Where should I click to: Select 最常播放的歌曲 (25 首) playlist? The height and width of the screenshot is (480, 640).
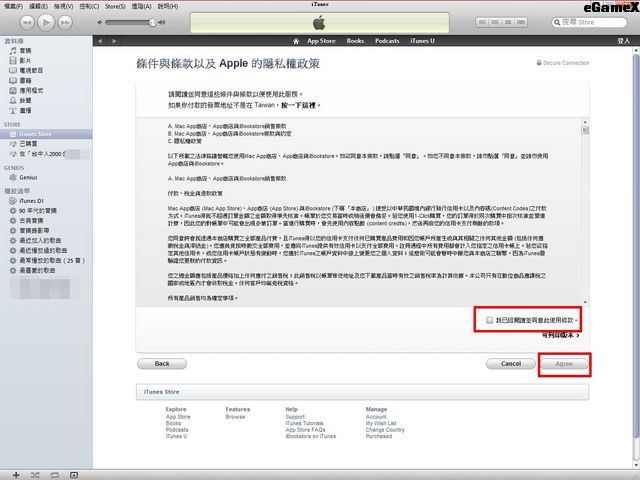click(52, 260)
